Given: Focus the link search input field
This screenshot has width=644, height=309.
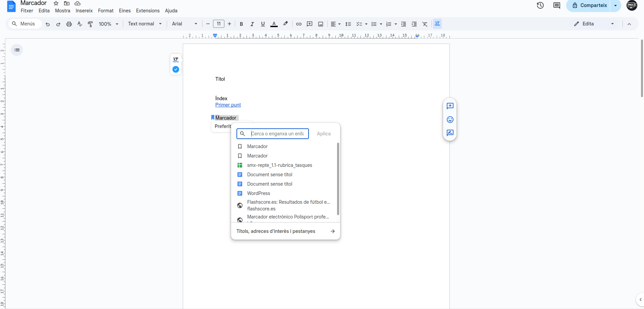Looking at the screenshot, I should tap(277, 134).
